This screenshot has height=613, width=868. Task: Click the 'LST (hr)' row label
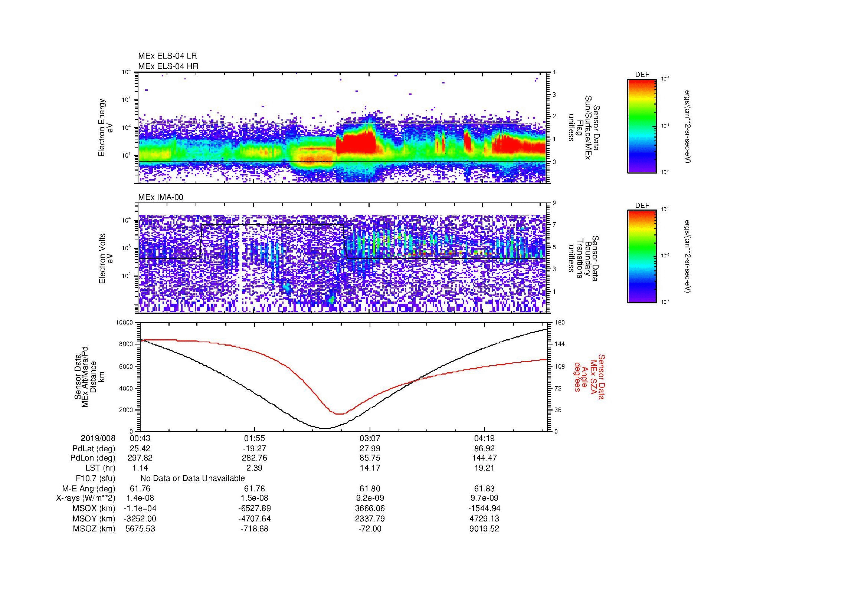tap(101, 468)
